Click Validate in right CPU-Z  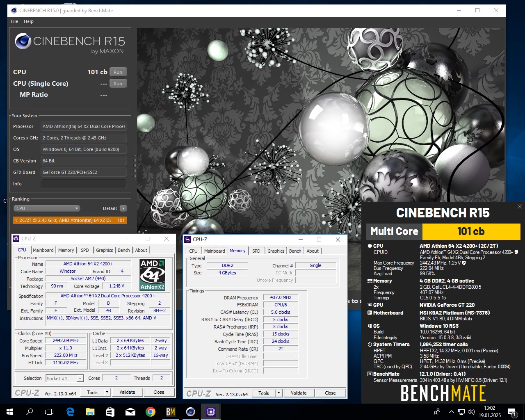tap(299, 393)
